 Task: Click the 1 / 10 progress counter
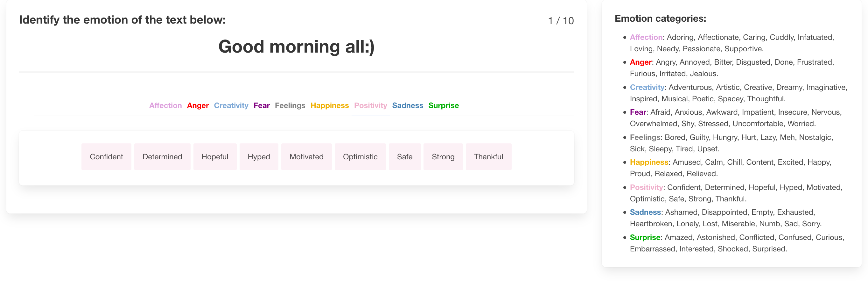pyautogui.click(x=561, y=21)
